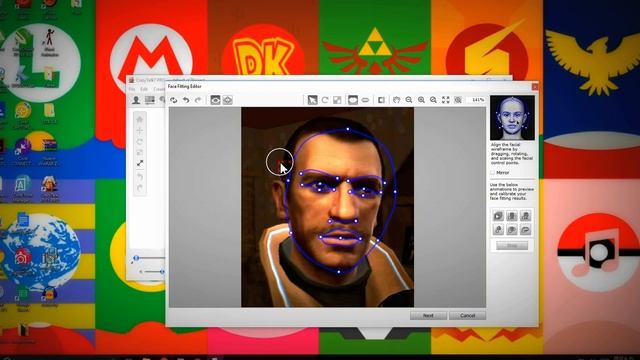This screenshot has width=640, height=360.
Task: Play the last bottom-row calibration animation
Action: (525, 230)
